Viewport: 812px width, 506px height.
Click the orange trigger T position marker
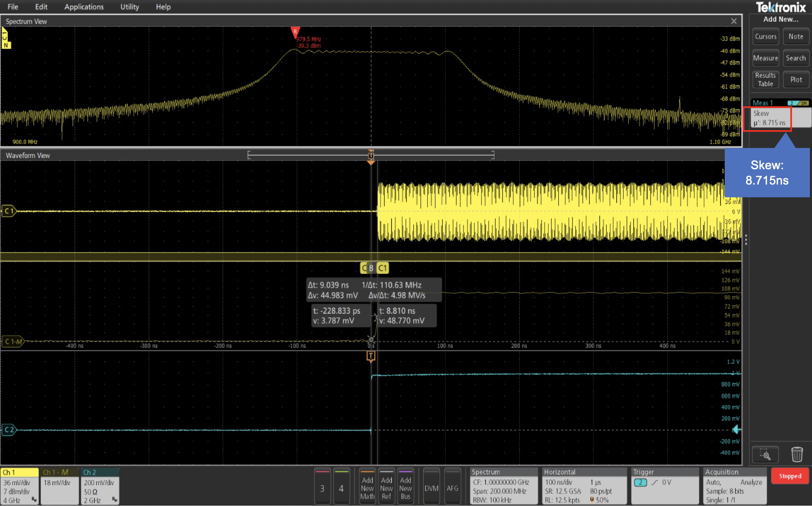[x=371, y=356]
